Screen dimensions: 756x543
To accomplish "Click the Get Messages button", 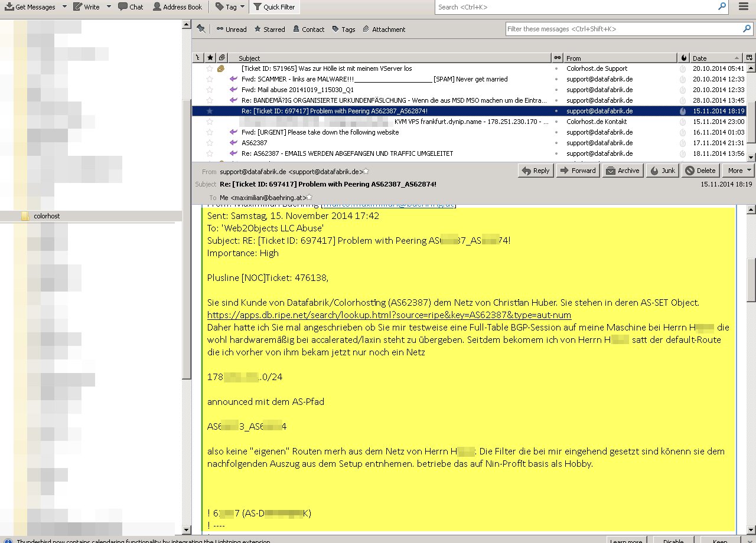I will pos(30,7).
